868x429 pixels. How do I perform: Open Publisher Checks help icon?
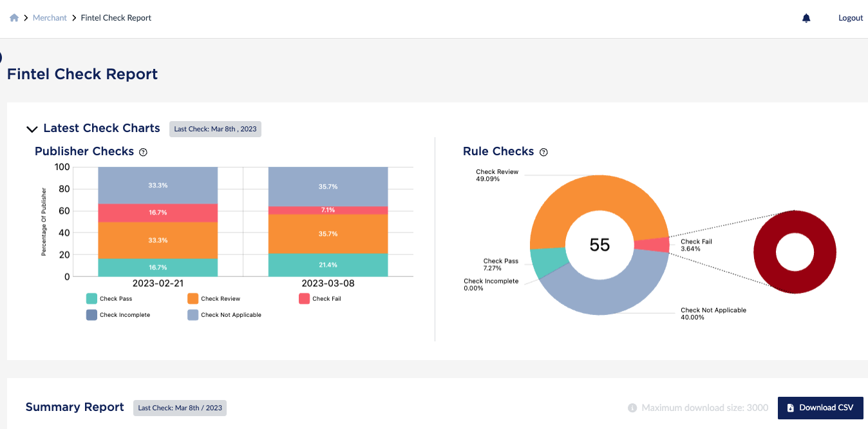[143, 152]
